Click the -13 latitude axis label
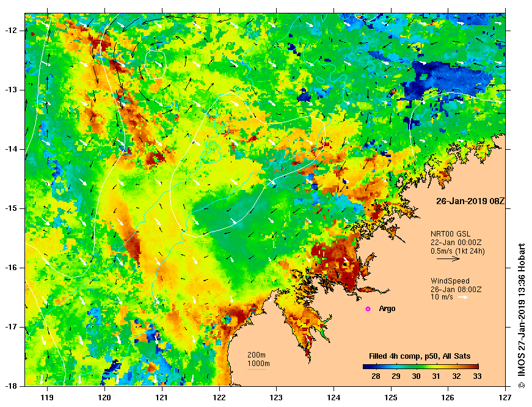Viewport: 532px width, 407px height. click(10, 90)
